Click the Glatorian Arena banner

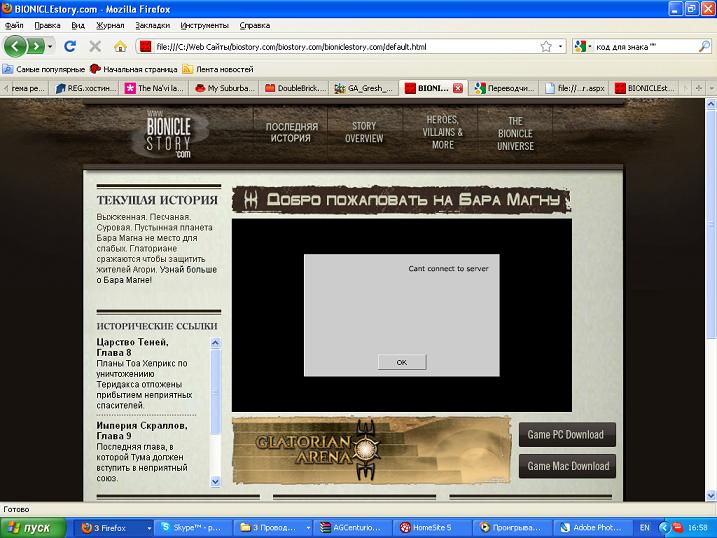pyautogui.click(x=371, y=450)
